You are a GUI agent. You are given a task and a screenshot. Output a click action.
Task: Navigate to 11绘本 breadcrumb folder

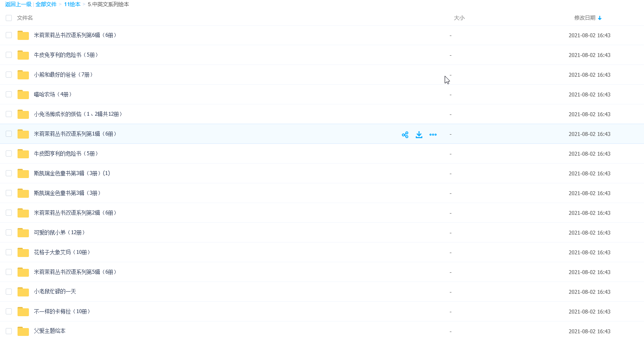(72, 4)
